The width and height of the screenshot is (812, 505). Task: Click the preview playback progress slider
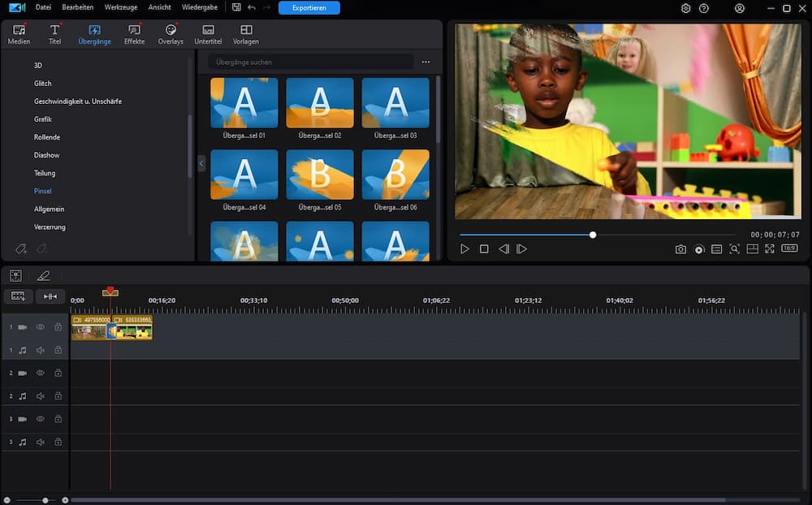[x=593, y=235]
